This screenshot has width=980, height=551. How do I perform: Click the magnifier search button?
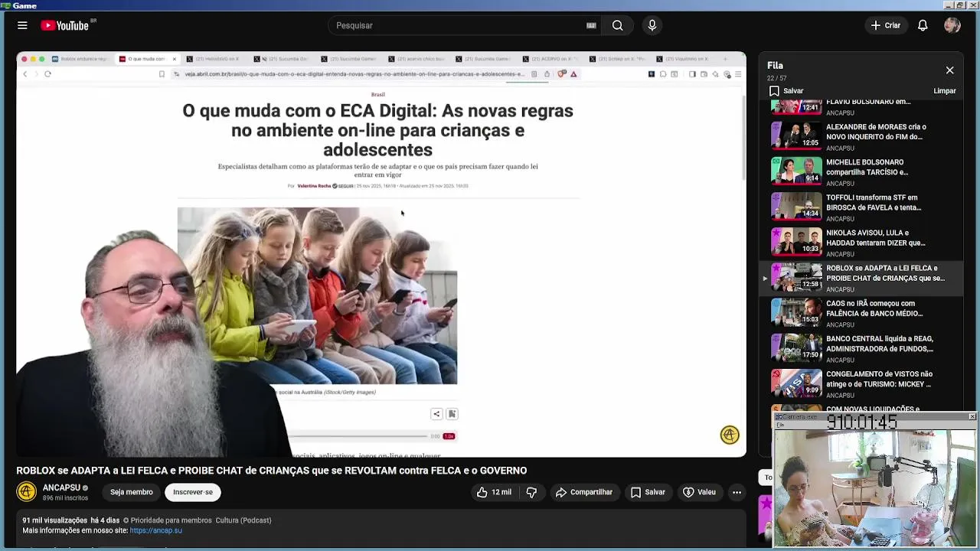(x=617, y=25)
